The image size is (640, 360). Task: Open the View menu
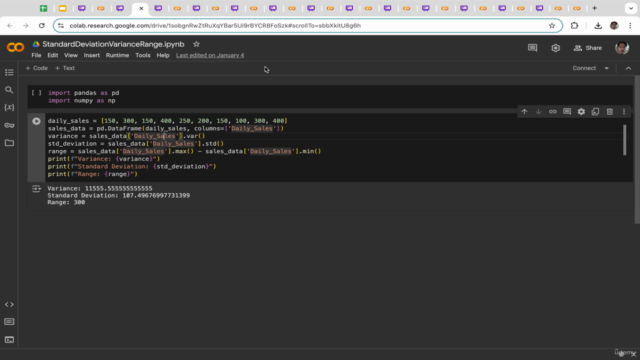coord(71,55)
